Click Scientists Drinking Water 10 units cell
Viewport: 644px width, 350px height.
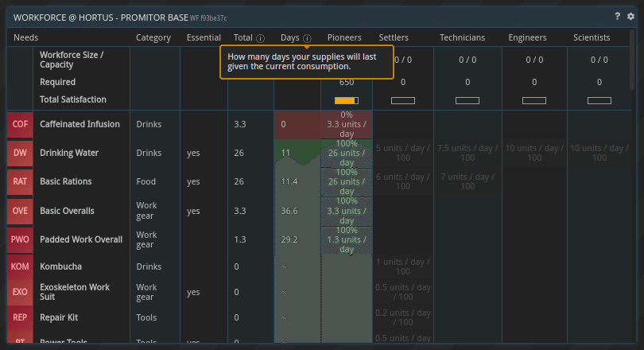coord(599,153)
